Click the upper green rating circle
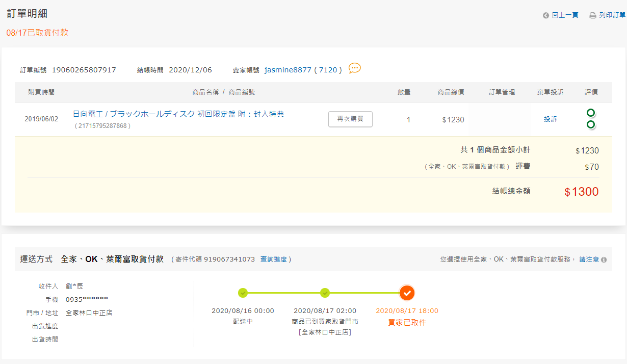The height and width of the screenshot is (364, 627). [x=591, y=113]
